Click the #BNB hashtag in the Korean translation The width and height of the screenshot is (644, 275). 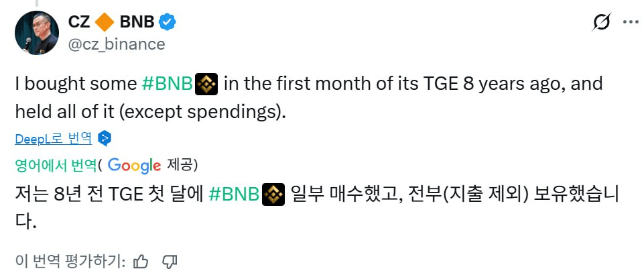[233, 194]
